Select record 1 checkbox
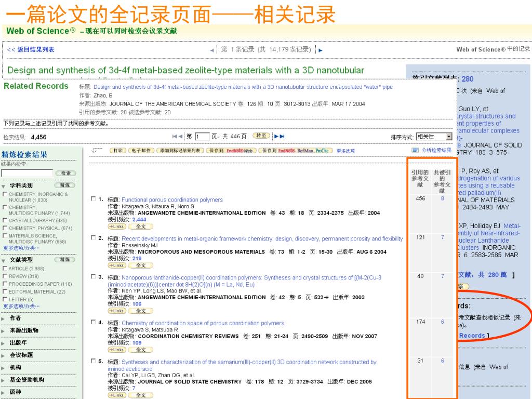Viewport: 532px width, 399px height. (x=94, y=199)
